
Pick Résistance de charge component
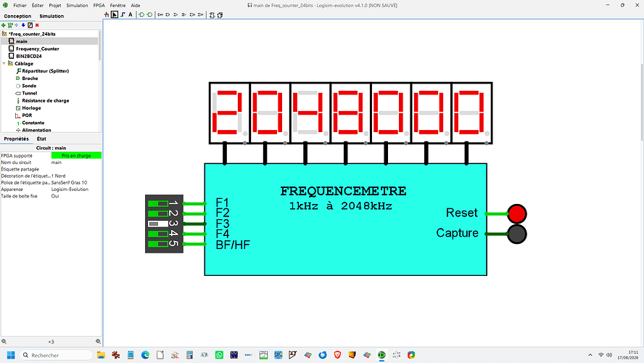pos(45,100)
